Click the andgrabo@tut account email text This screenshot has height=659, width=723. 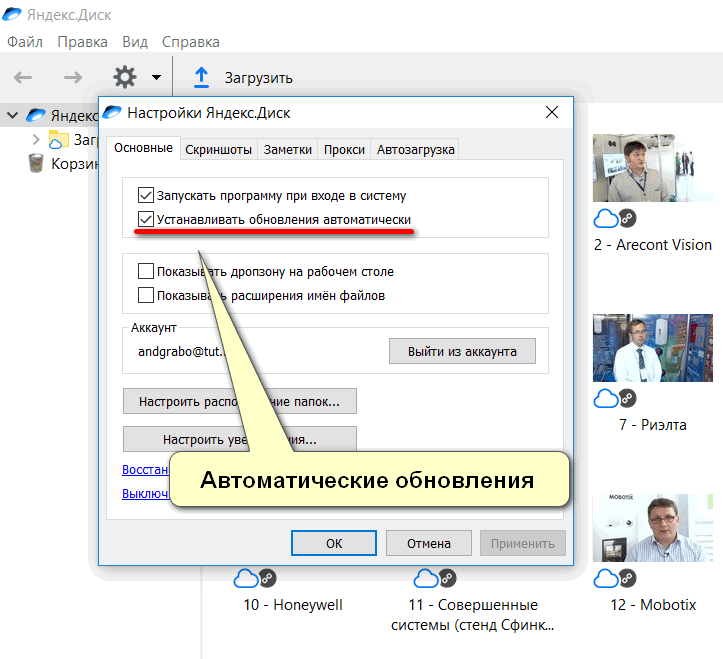point(181,351)
